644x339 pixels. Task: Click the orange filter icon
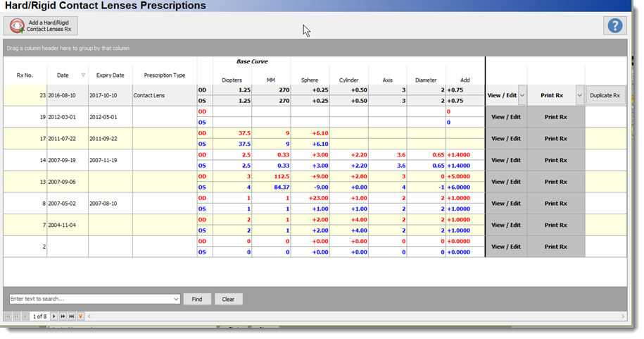coord(80,316)
